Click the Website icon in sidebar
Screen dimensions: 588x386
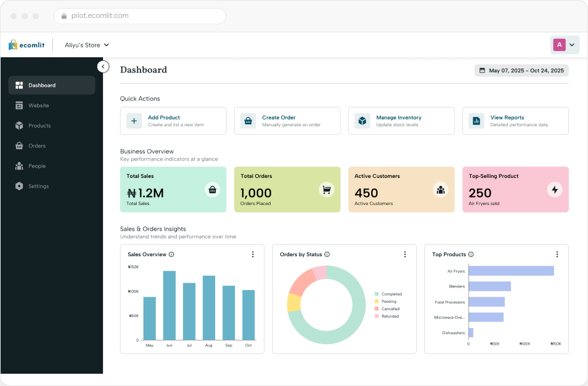(19, 105)
